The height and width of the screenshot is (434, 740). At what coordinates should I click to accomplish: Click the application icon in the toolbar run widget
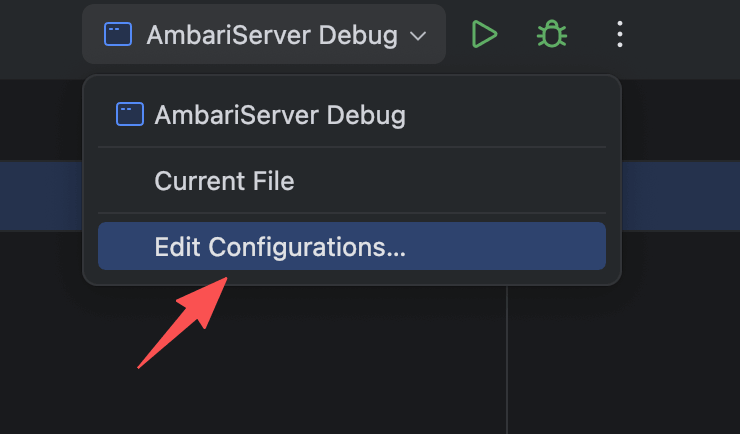pos(118,35)
